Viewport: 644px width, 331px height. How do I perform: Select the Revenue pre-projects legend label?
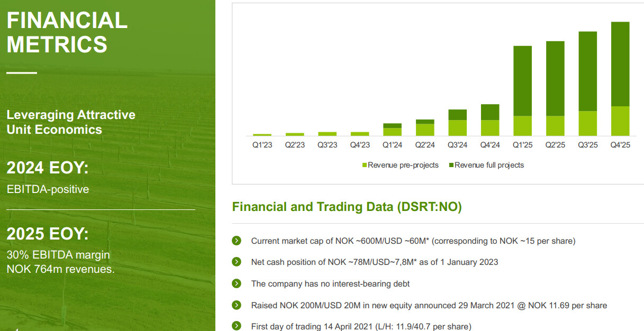[x=403, y=165]
